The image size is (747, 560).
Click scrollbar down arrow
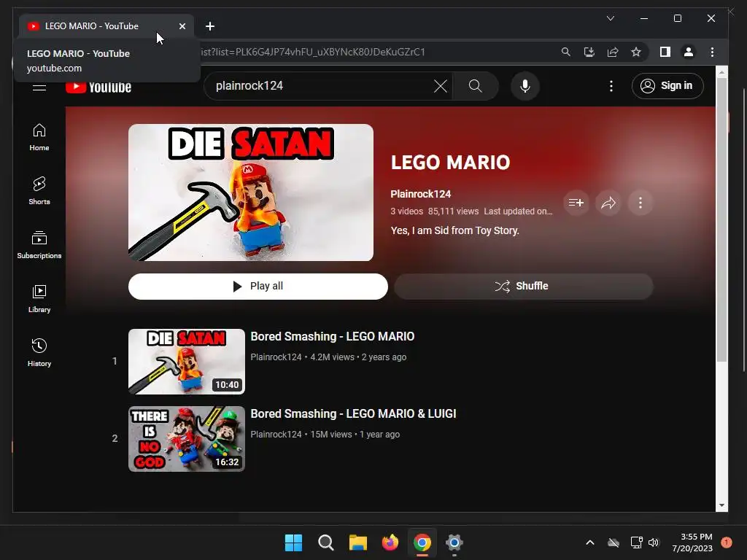tap(721, 505)
